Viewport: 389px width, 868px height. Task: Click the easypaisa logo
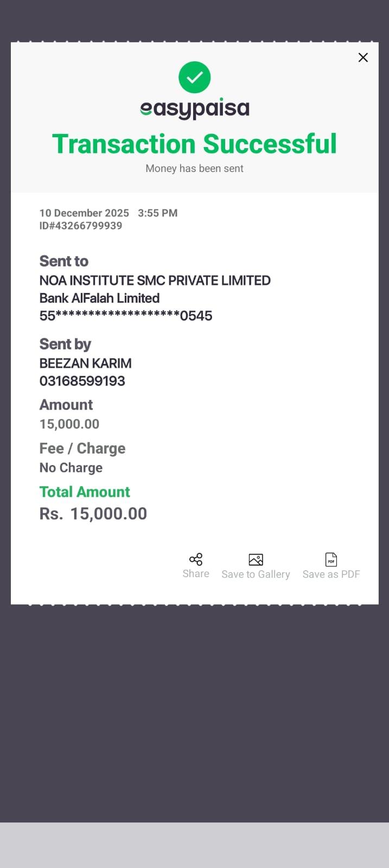tap(194, 108)
